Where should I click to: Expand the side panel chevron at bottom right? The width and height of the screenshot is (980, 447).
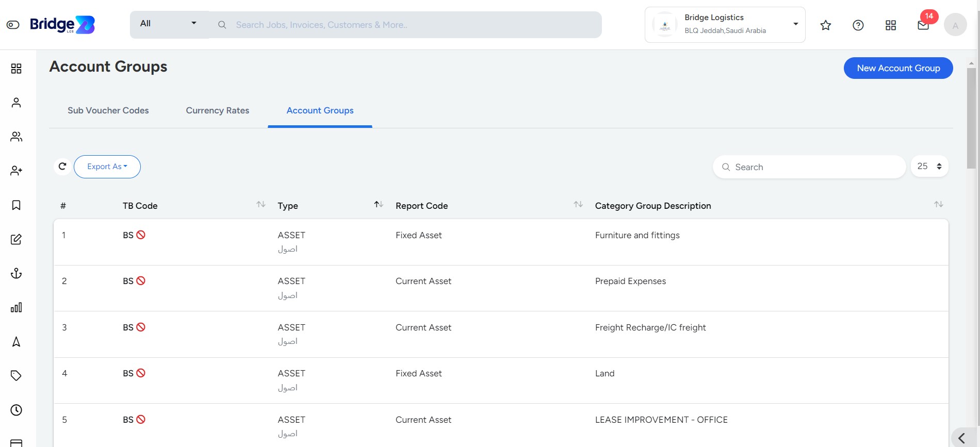pyautogui.click(x=962, y=438)
